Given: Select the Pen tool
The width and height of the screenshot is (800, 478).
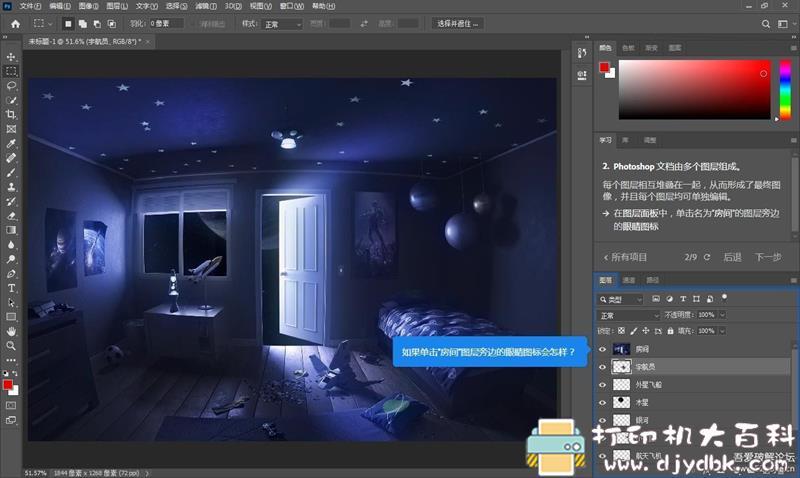Looking at the screenshot, I should coord(11,273).
